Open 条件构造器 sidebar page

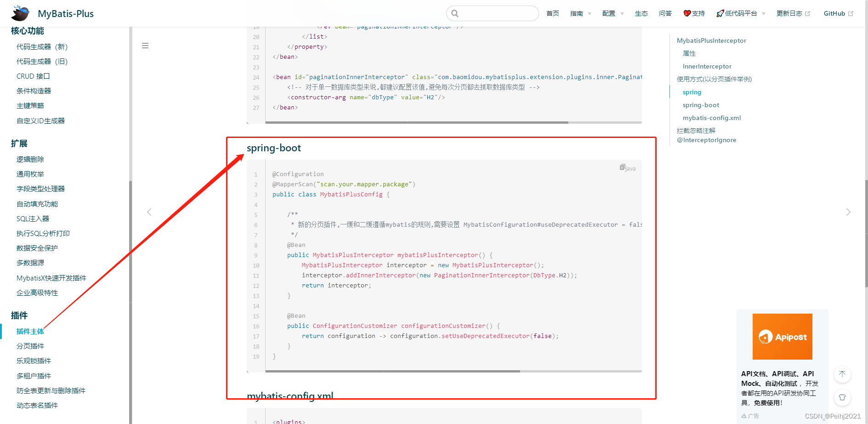point(34,91)
